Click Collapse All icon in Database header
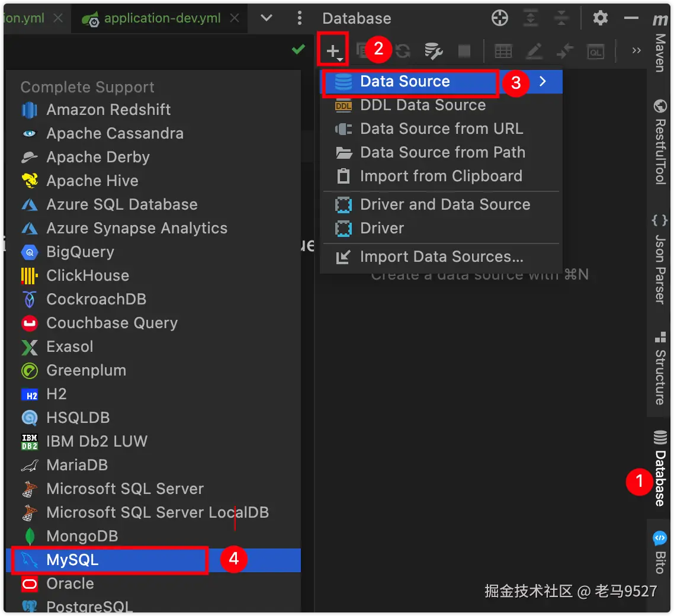674x616 pixels. [x=561, y=18]
